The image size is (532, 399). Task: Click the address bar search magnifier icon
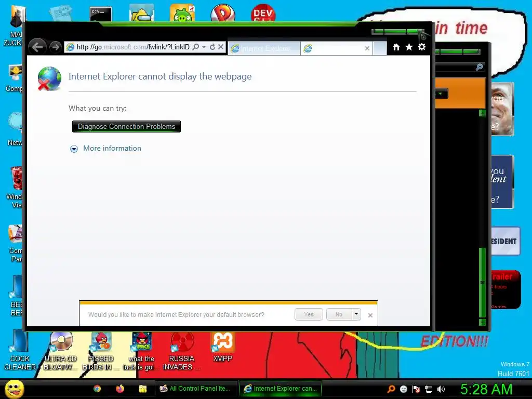(x=196, y=47)
